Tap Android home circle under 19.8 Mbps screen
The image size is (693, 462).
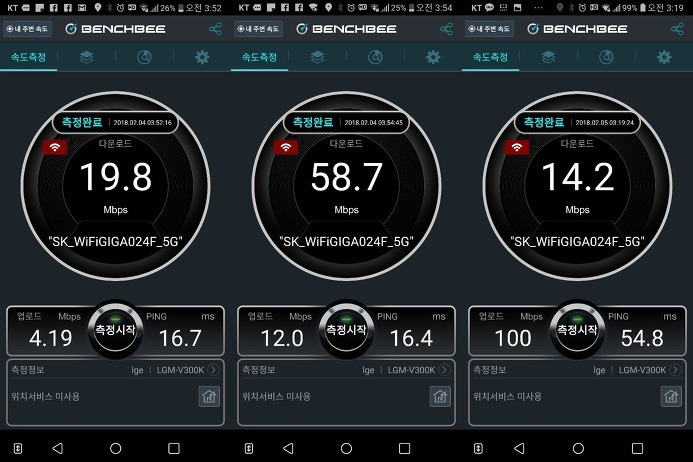pyautogui.click(x=116, y=448)
